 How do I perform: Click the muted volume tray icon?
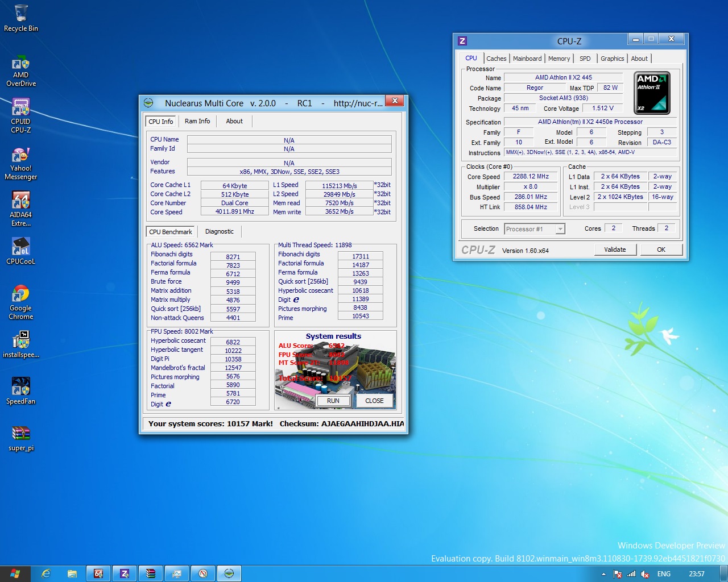(x=645, y=574)
